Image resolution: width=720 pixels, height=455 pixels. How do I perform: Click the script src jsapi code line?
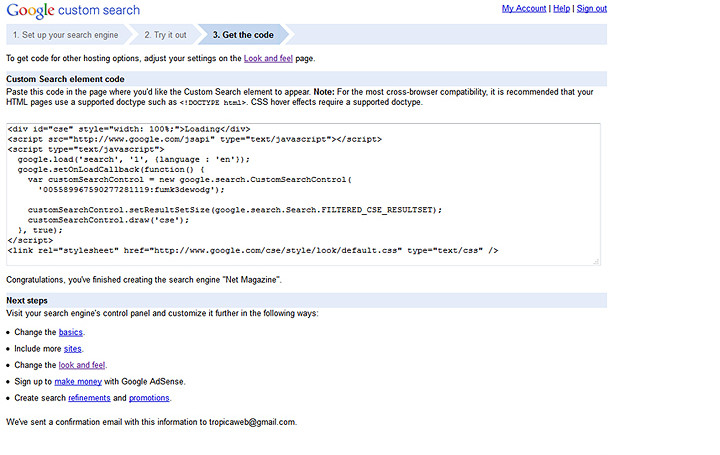pos(195,139)
